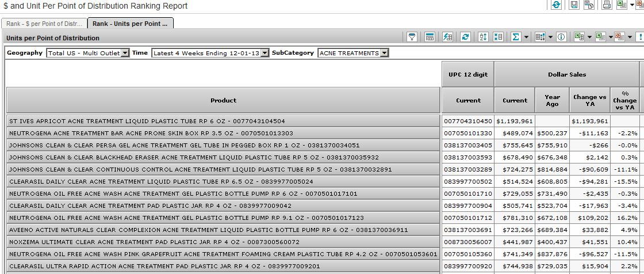Click the Product column header
The image size is (644, 274).
coord(223,100)
